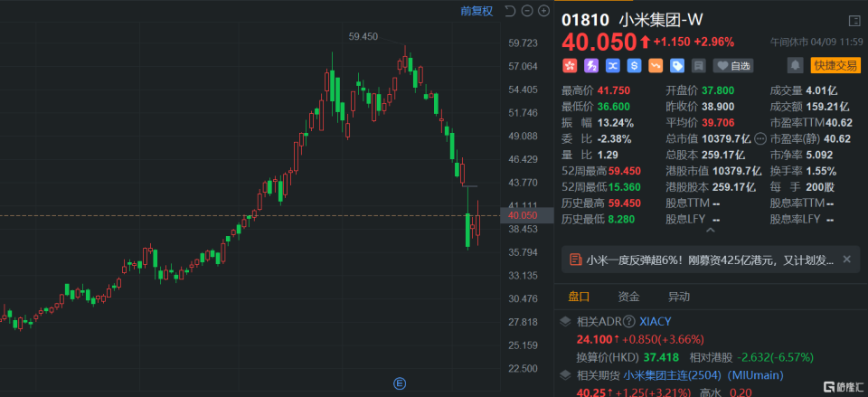Click the 换手率 value 1.55%
Image resolution: width=868 pixels, height=397 pixels.
click(x=822, y=171)
